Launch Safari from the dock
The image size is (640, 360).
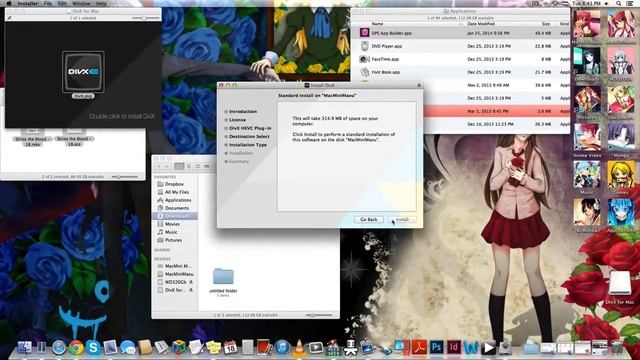[x=59, y=348]
